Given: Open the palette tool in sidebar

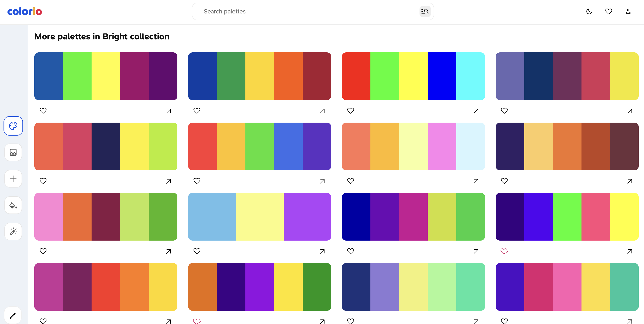Looking at the screenshot, I should click(x=13, y=126).
